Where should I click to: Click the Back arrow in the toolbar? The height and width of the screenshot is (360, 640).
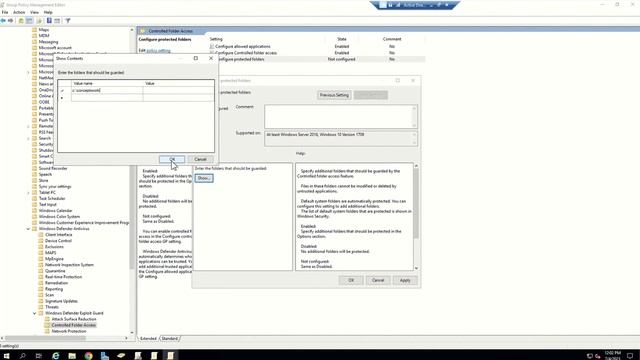3,20
